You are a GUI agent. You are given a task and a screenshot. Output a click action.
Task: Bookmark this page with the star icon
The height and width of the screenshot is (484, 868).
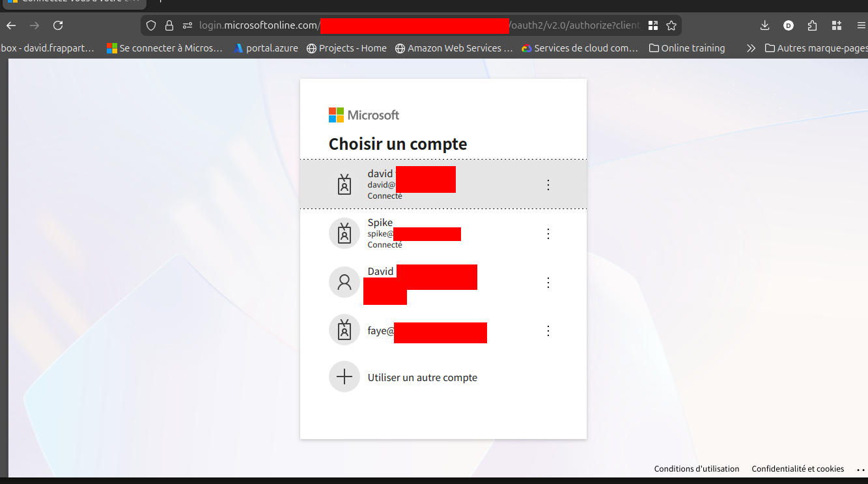pyautogui.click(x=671, y=25)
